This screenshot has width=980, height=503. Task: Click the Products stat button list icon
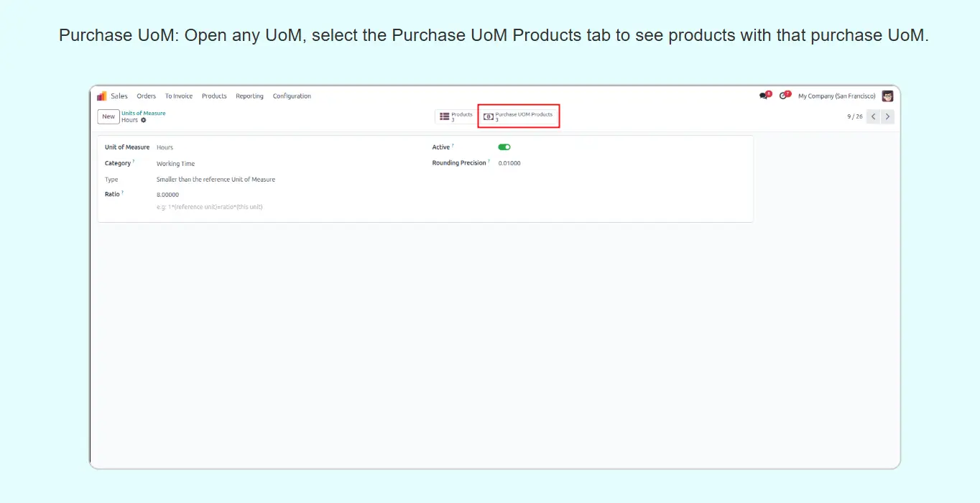click(445, 116)
